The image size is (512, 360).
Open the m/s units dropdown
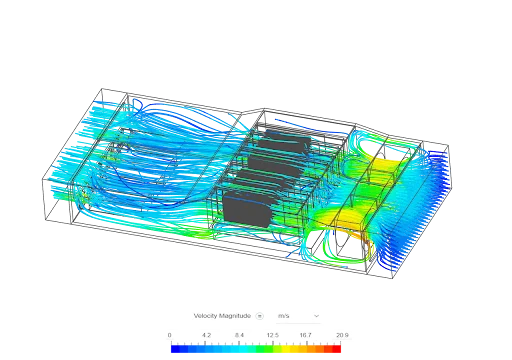pos(298,316)
